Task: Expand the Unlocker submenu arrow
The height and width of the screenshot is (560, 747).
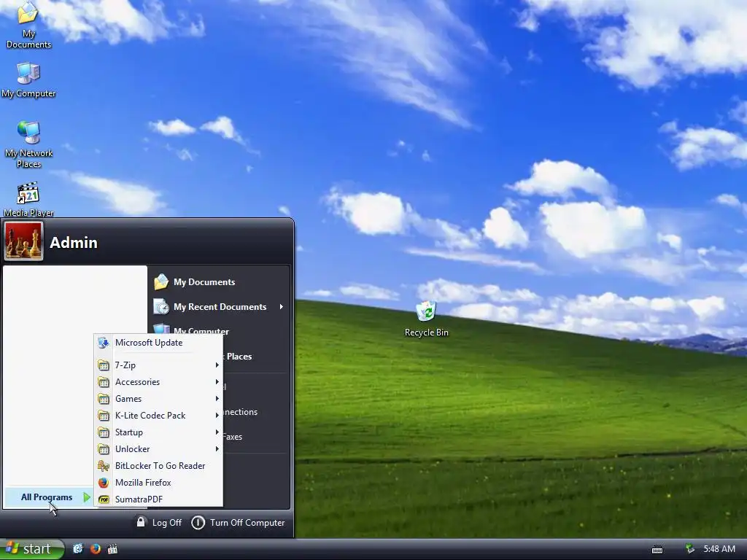Action: tap(217, 448)
